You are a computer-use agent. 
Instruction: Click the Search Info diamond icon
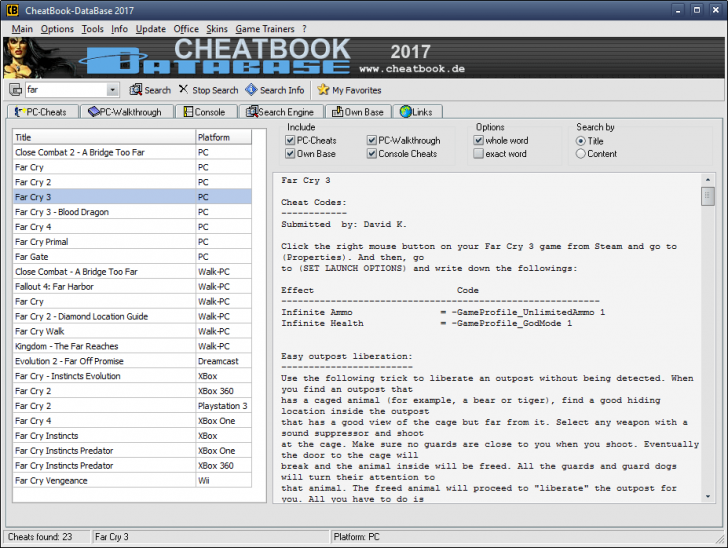pos(251,90)
